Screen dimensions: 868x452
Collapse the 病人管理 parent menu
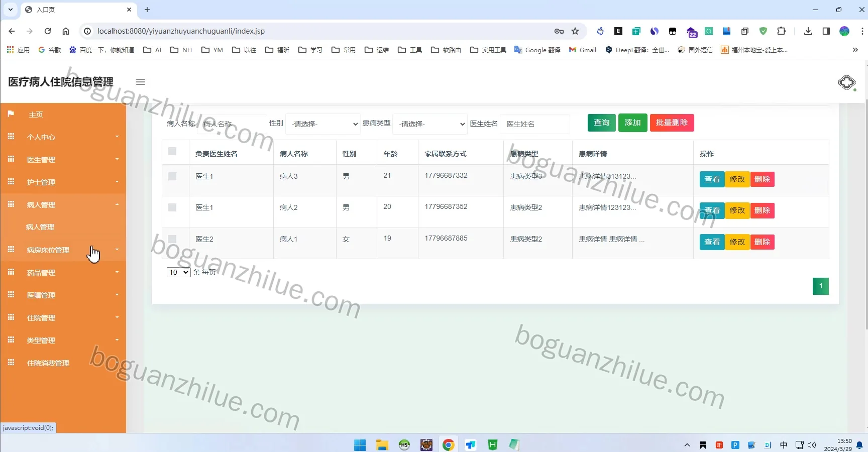[x=63, y=204]
